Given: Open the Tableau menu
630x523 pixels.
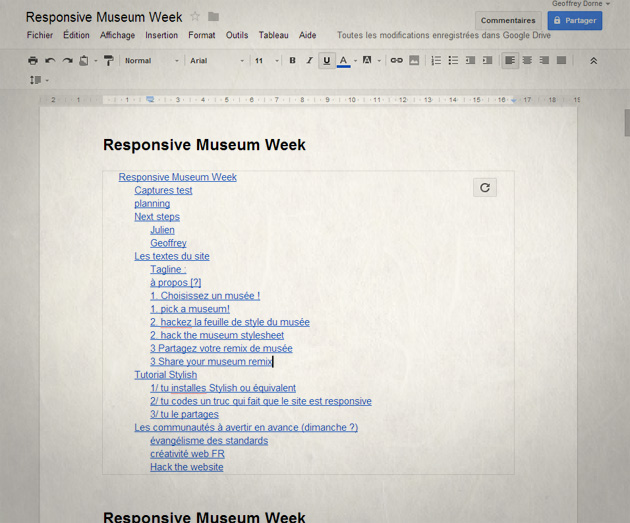Looking at the screenshot, I should (x=273, y=35).
